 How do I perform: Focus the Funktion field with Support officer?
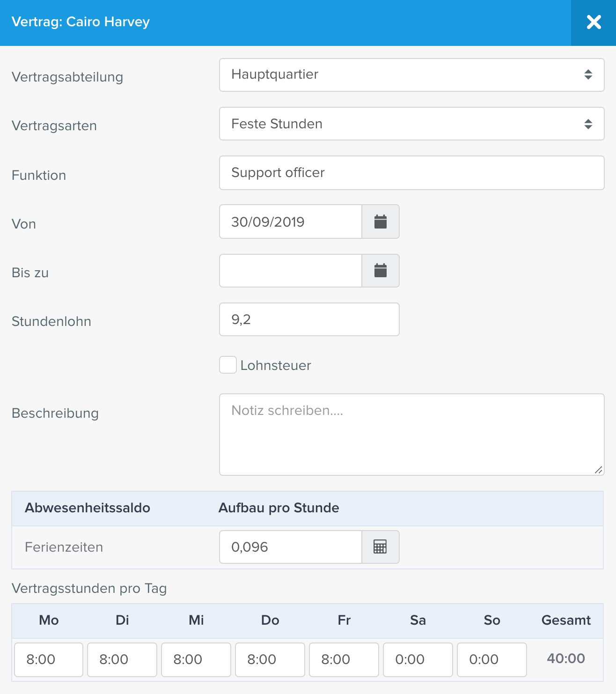click(x=412, y=173)
